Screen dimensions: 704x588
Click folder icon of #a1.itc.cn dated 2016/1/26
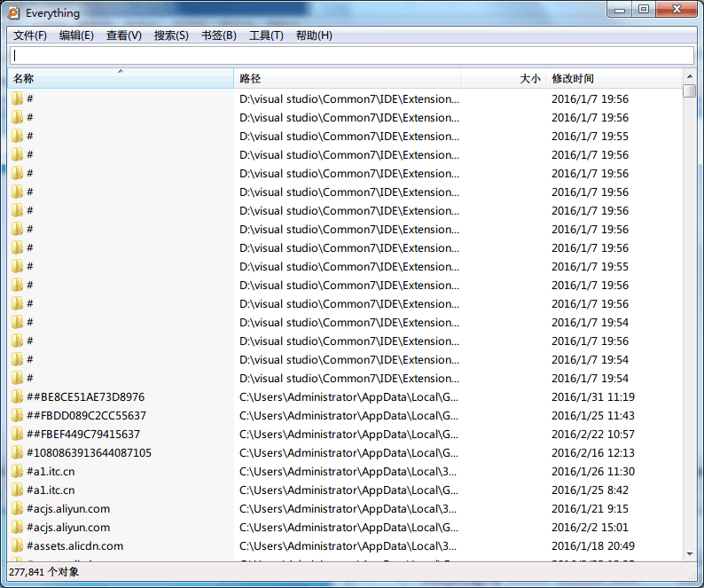click(17, 472)
